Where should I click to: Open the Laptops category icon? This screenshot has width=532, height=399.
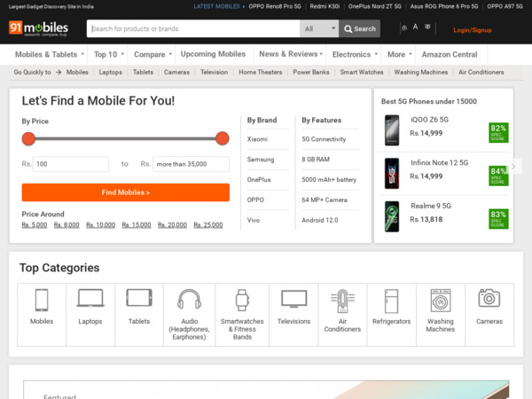[90, 298]
